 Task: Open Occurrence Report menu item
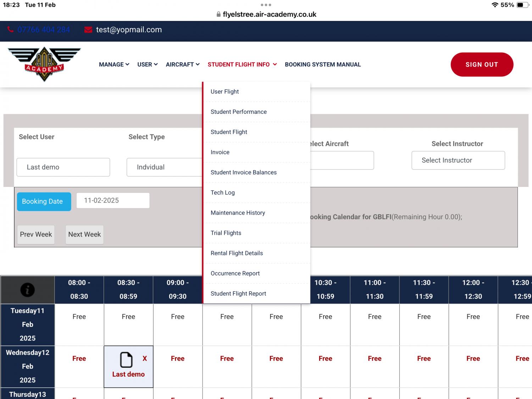click(235, 273)
